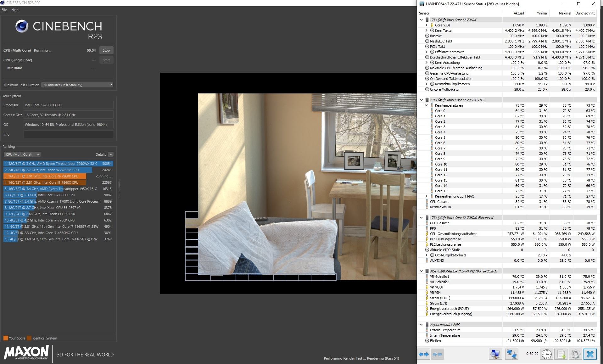Click the Cinebench R23 sphere logo
Screen dimensions: 603x364
point(22,26)
